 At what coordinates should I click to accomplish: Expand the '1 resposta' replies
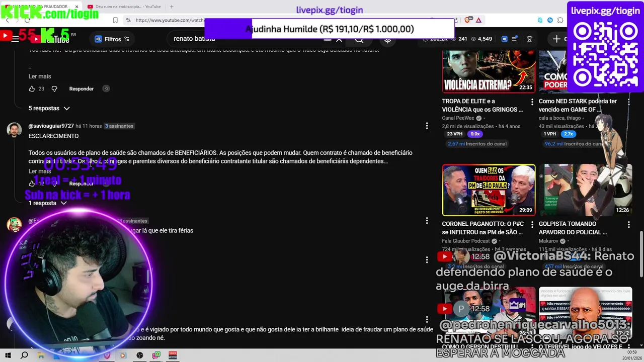tap(47, 203)
